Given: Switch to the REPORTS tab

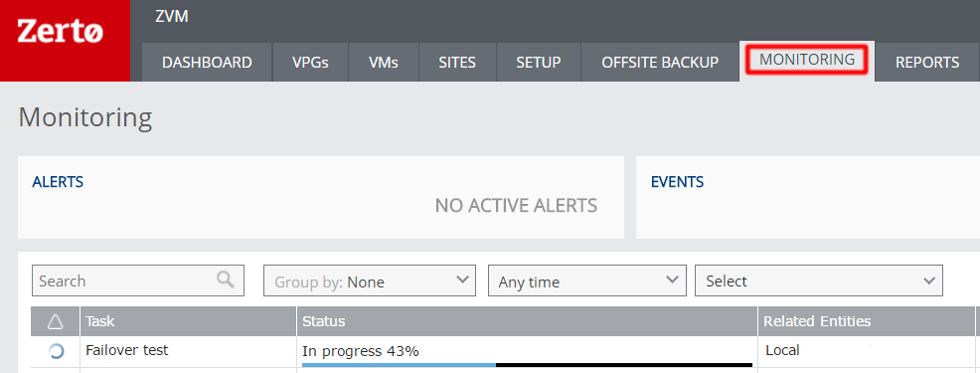Looking at the screenshot, I should point(927,62).
